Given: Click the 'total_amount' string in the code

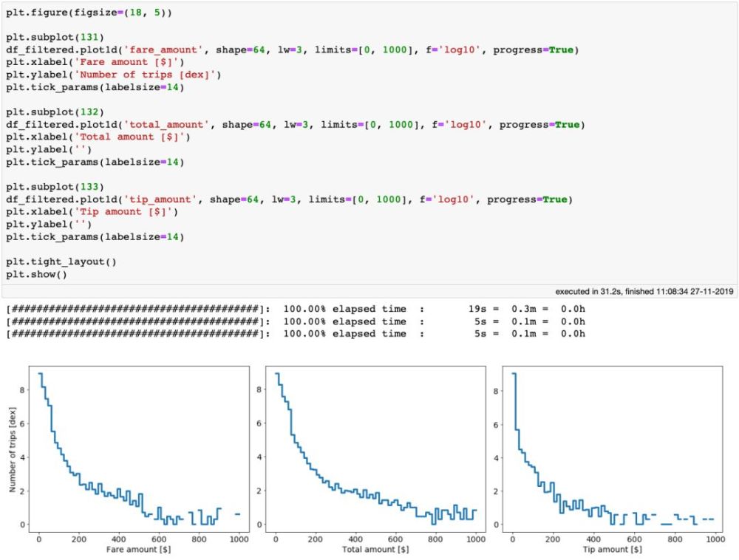Looking at the screenshot, I should (166, 125).
